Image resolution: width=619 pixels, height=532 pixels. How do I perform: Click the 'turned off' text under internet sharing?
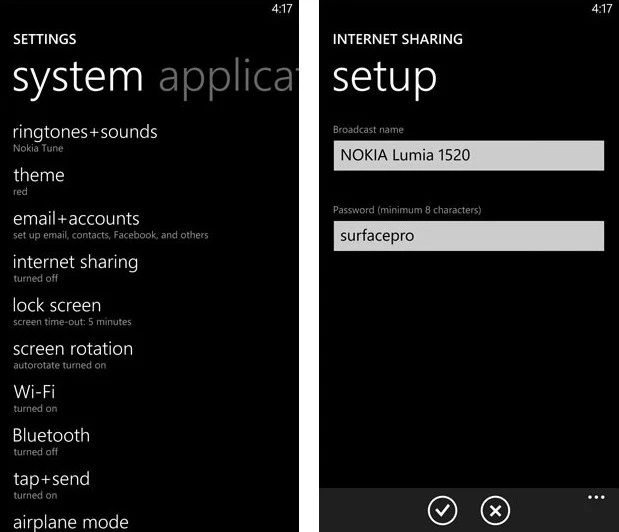(x=36, y=279)
